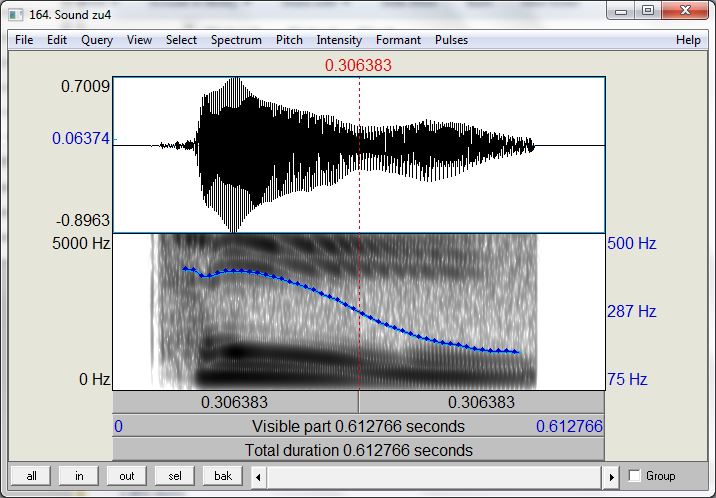Click the blue 0.06374 amplitude label

(81, 138)
